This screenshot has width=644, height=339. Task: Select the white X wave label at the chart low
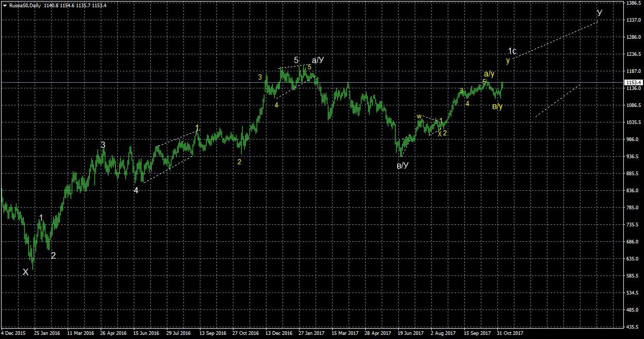(x=25, y=272)
